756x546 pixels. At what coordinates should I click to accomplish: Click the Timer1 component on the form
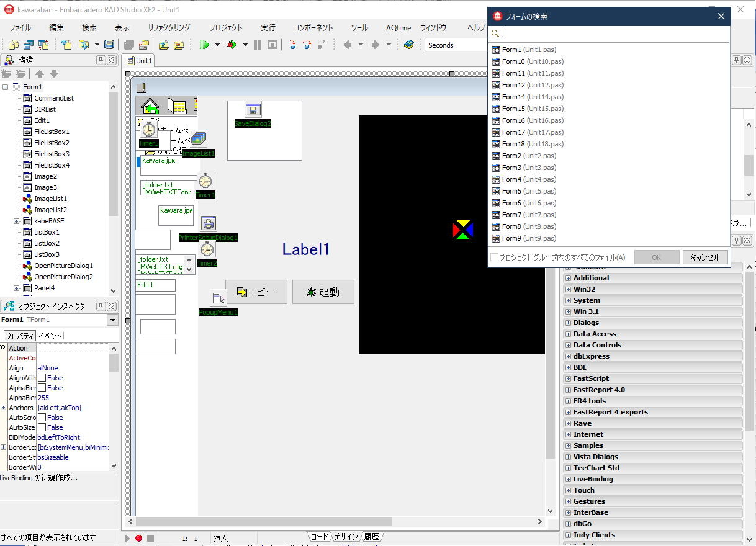click(x=205, y=181)
